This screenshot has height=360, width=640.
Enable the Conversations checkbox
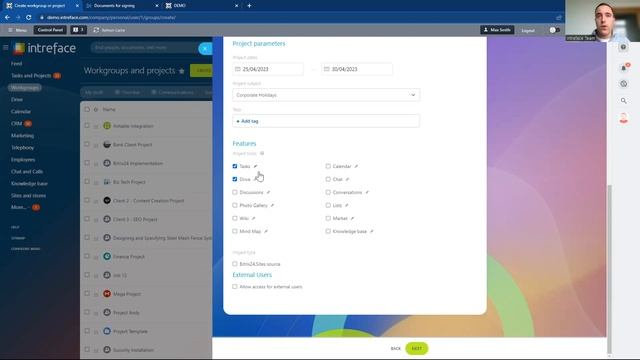[x=328, y=192]
